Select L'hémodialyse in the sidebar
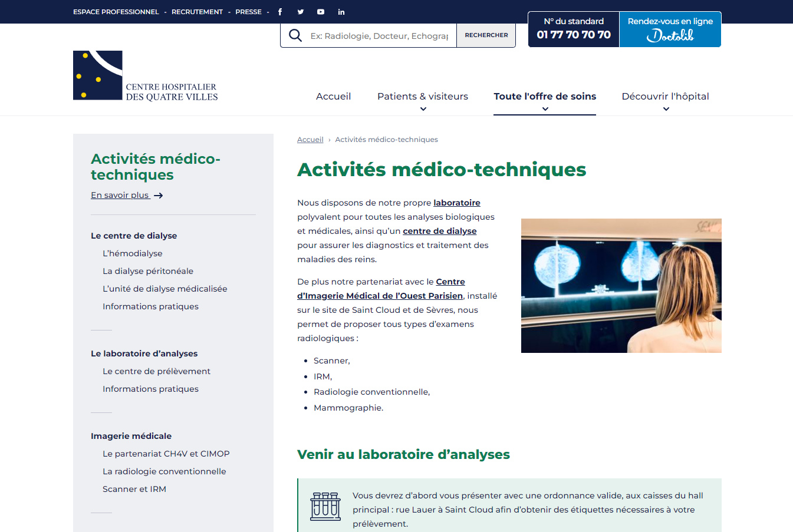Screen dimensions: 793x532 [x=133, y=253]
